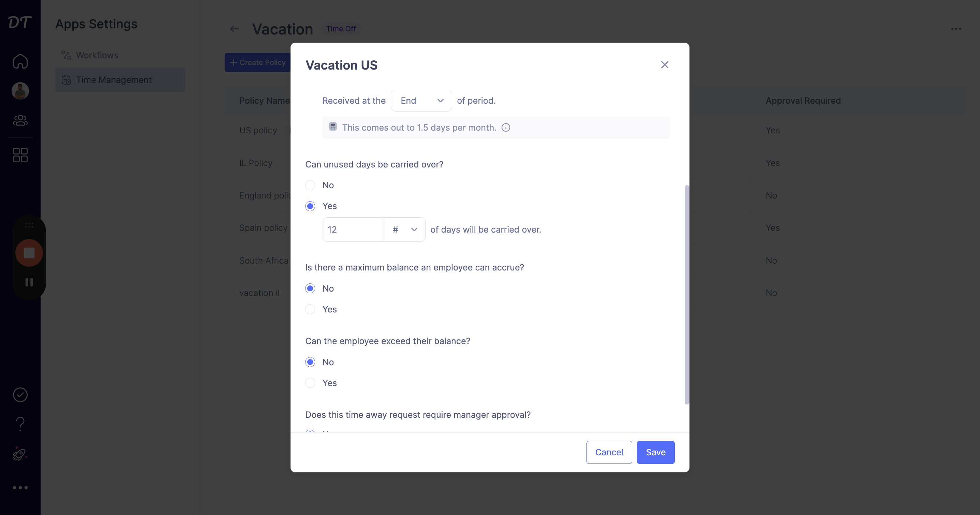Screen dimensions: 980x515
Task: Select Yes for maximum balance accrual
Action: coord(310,309)
